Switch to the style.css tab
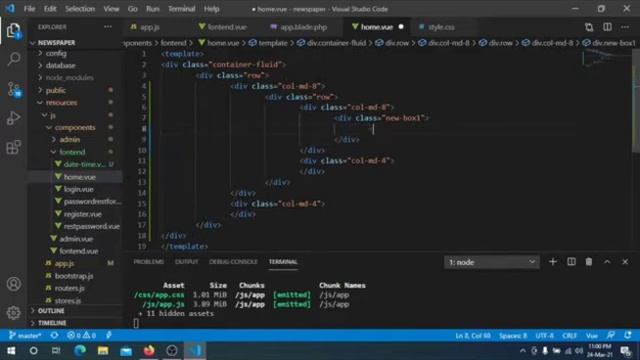Viewport: 640px width, 360px height. click(x=441, y=27)
